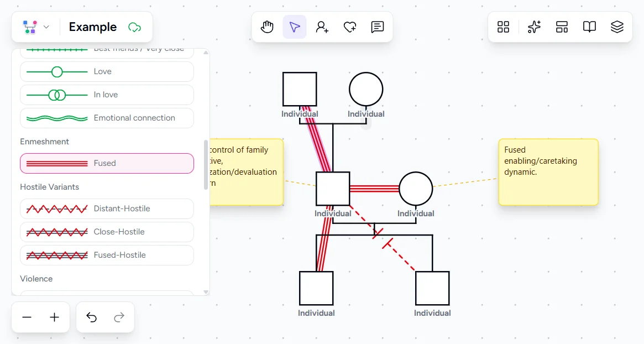Click the Hostile Variants section heading
Viewport: 644px width, 344px height.
49,187
